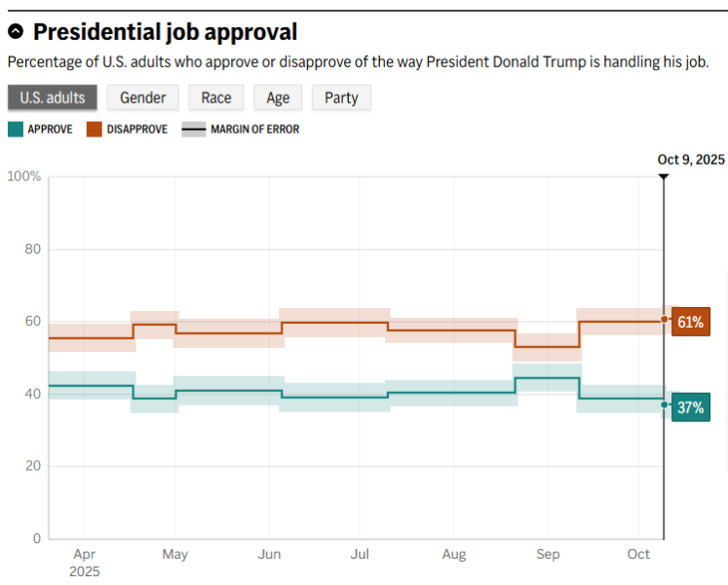Select the U.S. adults filter tab
The width and height of the screenshot is (728, 585).
(x=53, y=97)
